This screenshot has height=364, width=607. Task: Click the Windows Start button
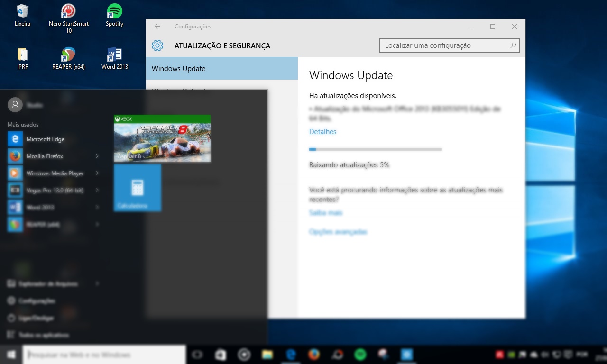(x=11, y=355)
